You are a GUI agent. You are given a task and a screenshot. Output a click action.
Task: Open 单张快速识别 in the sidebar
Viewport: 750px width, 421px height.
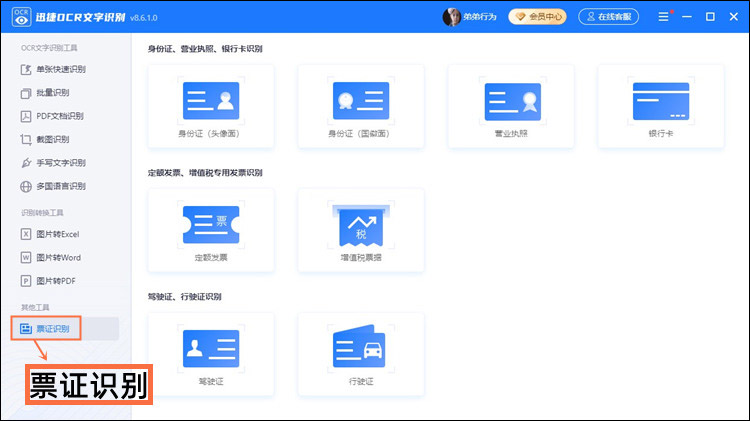coord(53,69)
